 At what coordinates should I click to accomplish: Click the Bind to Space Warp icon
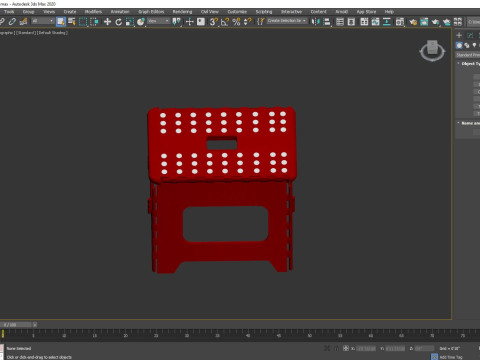point(23,22)
